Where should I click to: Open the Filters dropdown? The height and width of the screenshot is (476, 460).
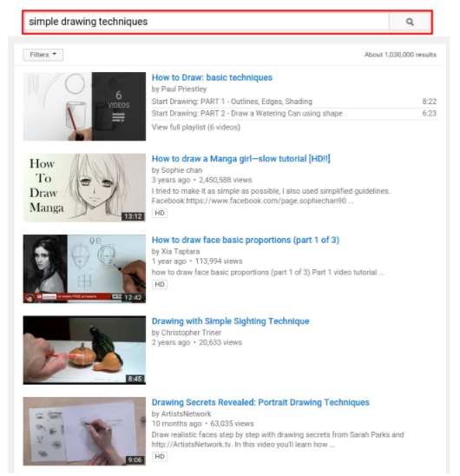pos(43,55)
